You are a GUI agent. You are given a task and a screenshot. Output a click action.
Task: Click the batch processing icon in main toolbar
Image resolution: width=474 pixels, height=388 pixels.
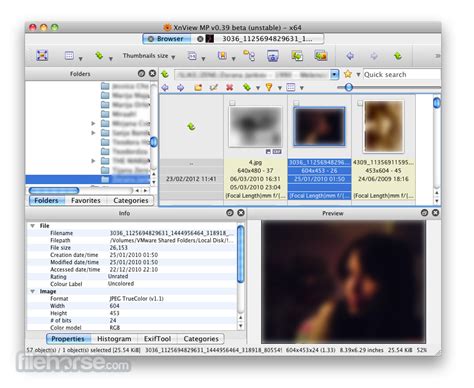pos(321,56)
